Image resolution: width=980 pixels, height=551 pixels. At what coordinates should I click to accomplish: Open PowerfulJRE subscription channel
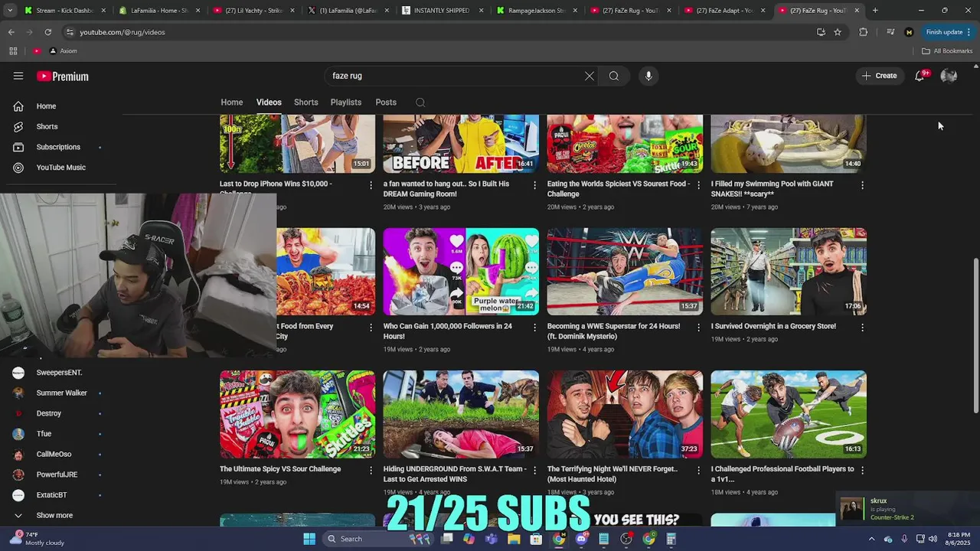(x=57, y=474)
